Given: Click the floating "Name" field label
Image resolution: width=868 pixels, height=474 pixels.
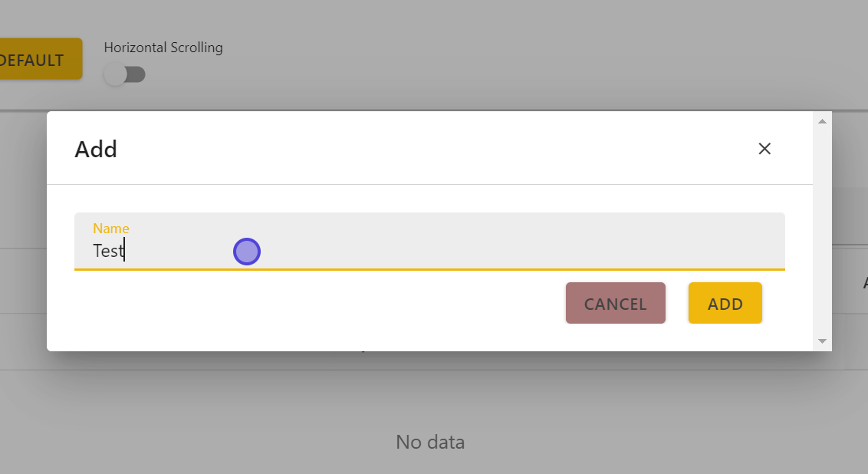Looking at the screenshot, I should [111, 229].
